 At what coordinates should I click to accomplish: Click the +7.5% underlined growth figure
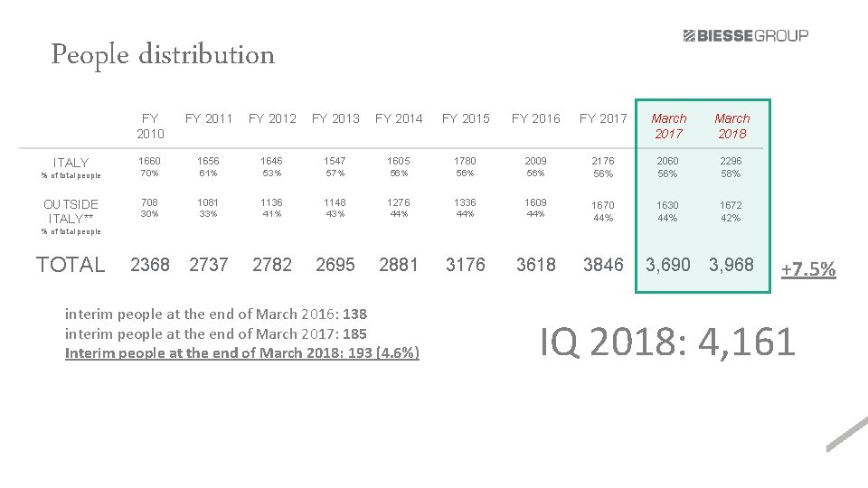[x=808, y=269]
